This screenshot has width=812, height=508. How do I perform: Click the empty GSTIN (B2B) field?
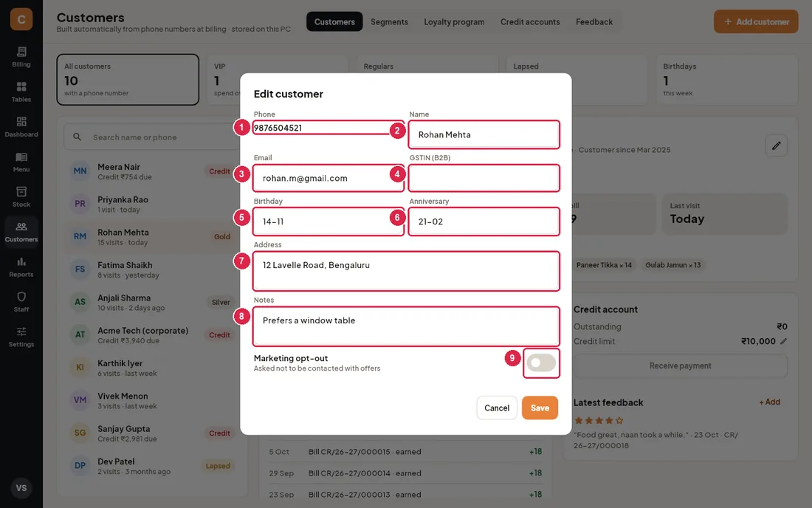(x=484, y=178)
